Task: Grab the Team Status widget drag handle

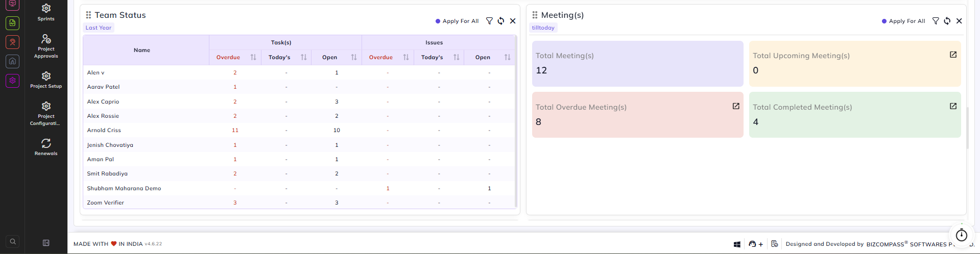Action: pos(88,15)
